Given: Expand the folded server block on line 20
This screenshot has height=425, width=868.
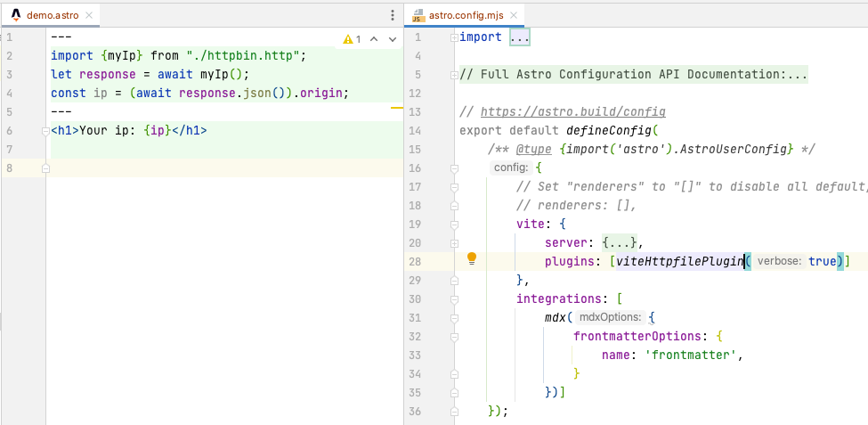Looking at the screenshot, I should (454, 242).
